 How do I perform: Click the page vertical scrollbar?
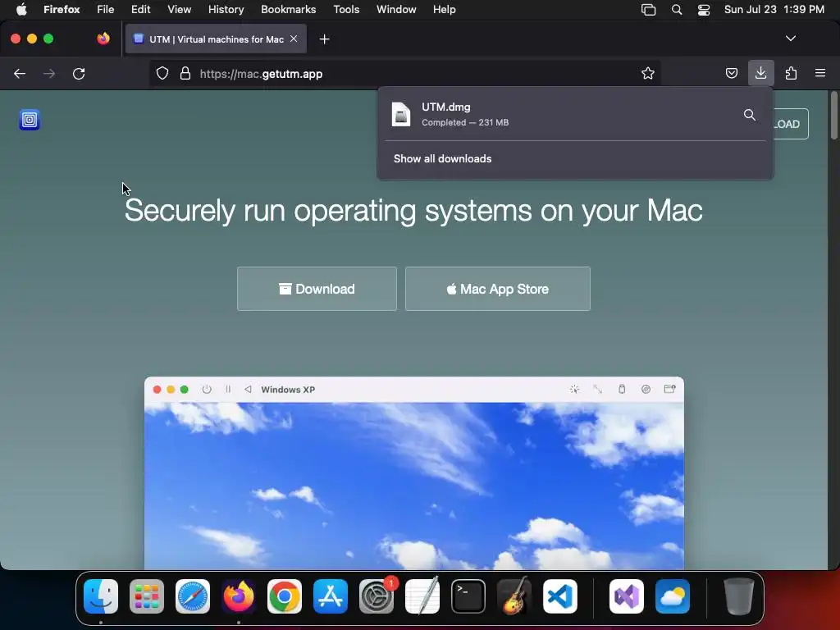pyautogui.click(x=834, y=116)
